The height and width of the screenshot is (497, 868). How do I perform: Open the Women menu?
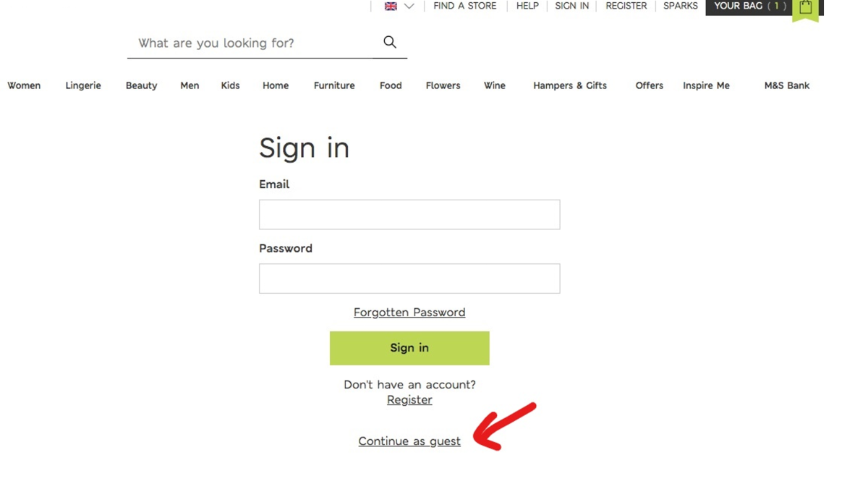[24, 85]
